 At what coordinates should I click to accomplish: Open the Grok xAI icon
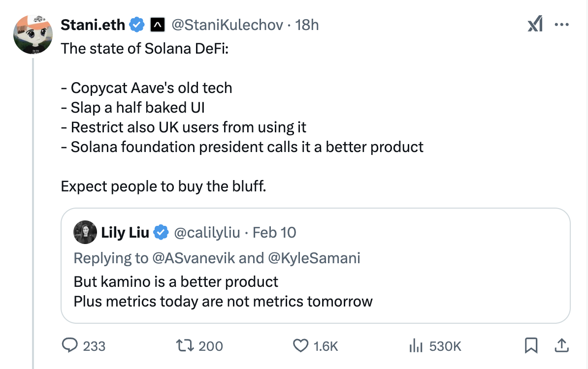[x=535, y=24]
